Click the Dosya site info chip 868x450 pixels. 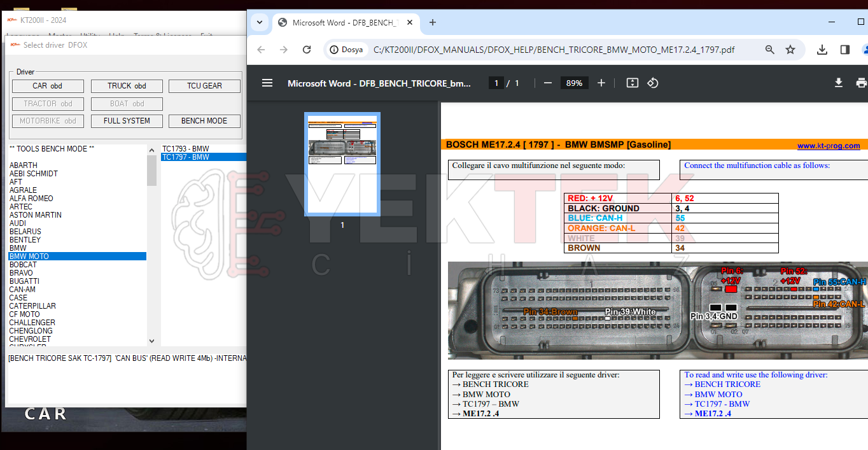coord(347,50)
